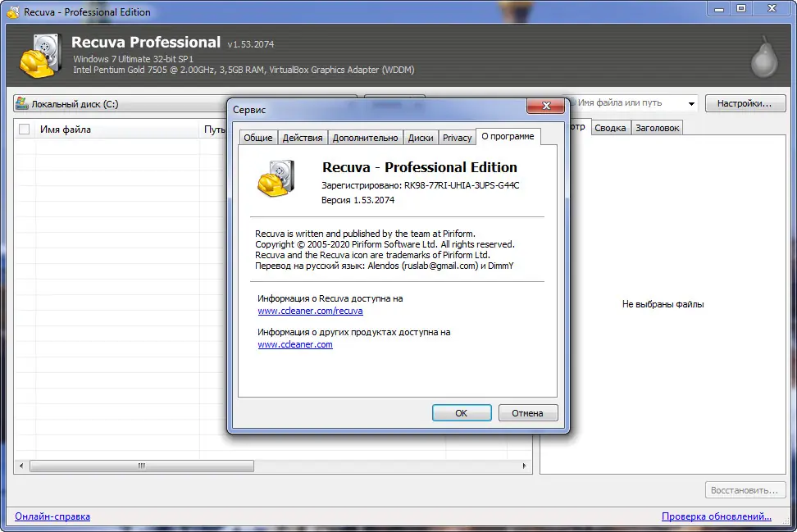Click the Copyright © 2005-2020 Piriform line
This screenshot has width=797, height=532.
tap(385, 244)
